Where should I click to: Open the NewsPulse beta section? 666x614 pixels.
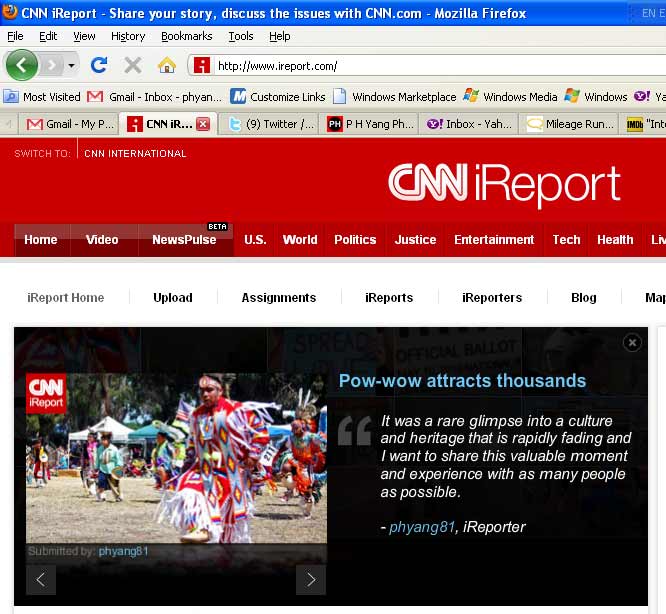pos(184,239)
